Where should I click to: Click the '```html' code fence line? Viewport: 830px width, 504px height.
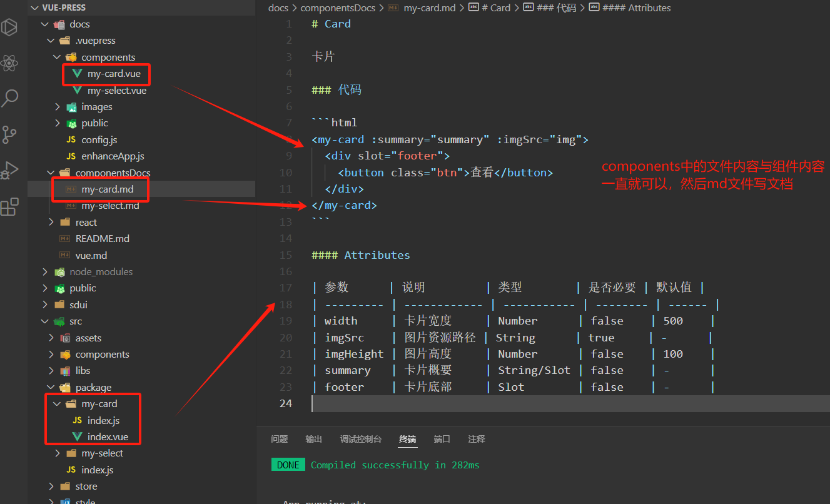(x=334, y=123)
